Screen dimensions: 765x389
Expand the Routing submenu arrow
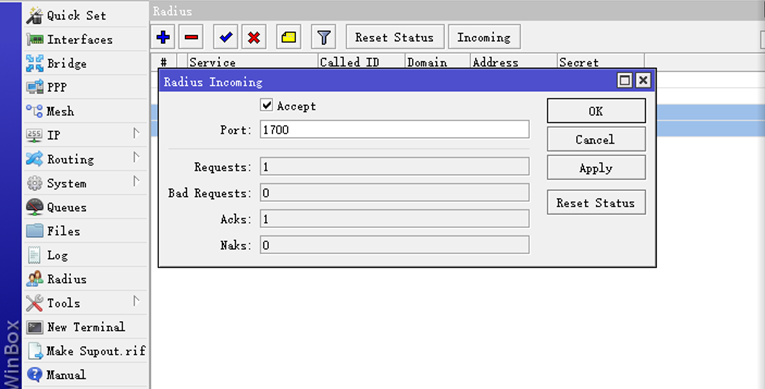click(x=136, y=157)
